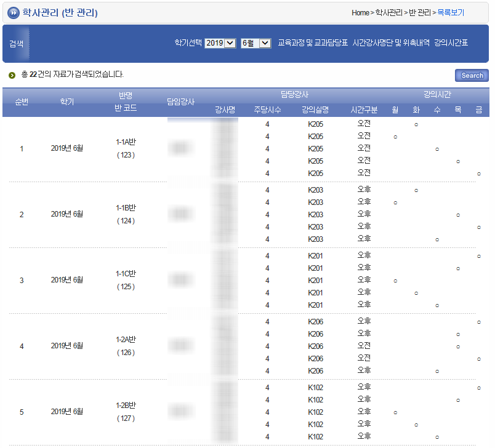Open the month dropdown showing 6월
The image size is (495, 448).
[256, 43]
